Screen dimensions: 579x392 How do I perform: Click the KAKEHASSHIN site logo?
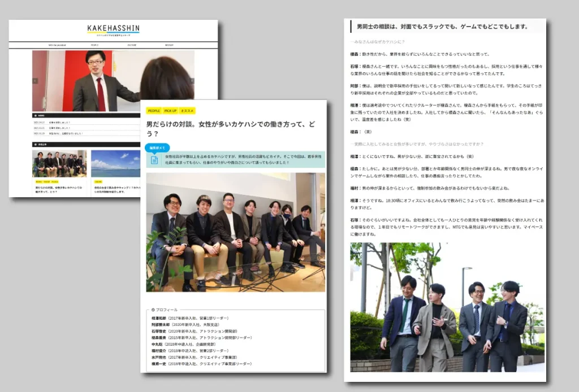coord(113,28)
